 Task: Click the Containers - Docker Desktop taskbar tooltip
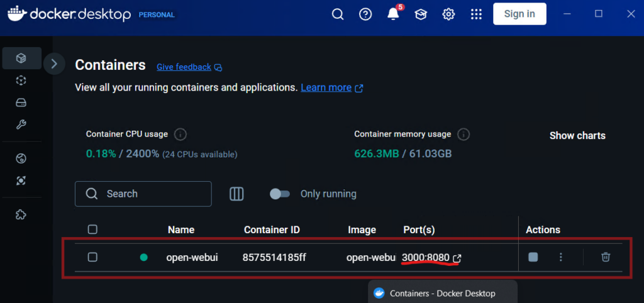point(442,293)
